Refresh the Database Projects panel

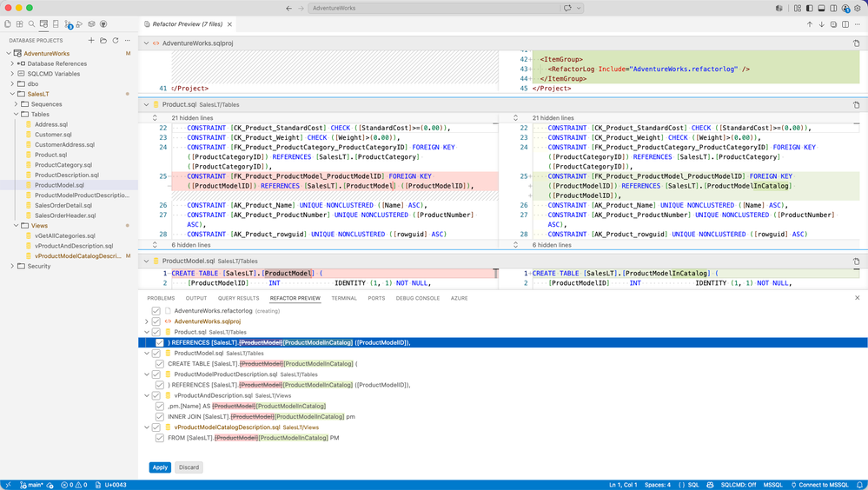click(116, 41)
